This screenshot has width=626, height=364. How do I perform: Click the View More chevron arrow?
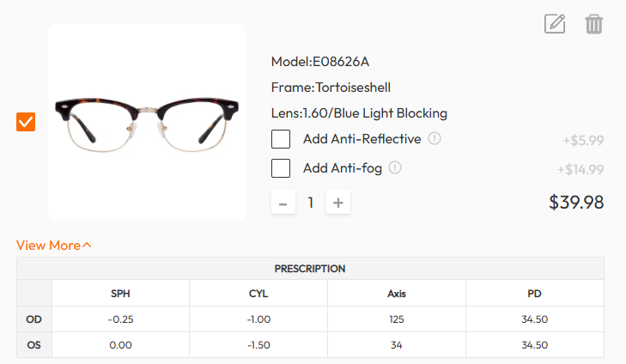87,245
